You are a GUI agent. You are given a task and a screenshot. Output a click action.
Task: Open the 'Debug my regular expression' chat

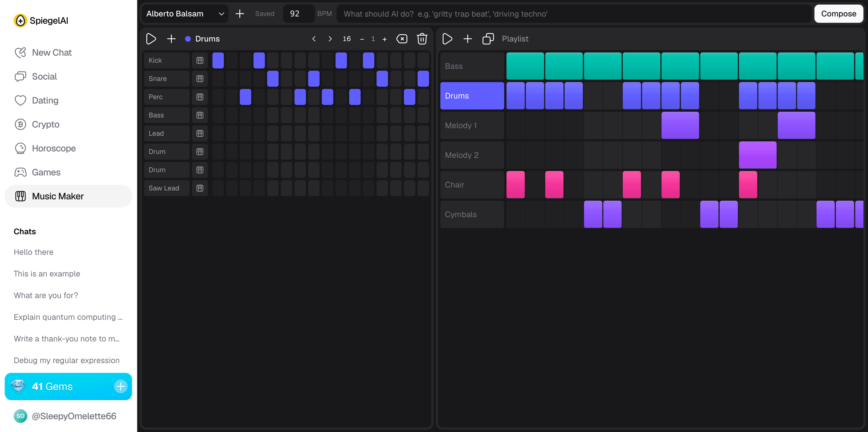point(67,360)
